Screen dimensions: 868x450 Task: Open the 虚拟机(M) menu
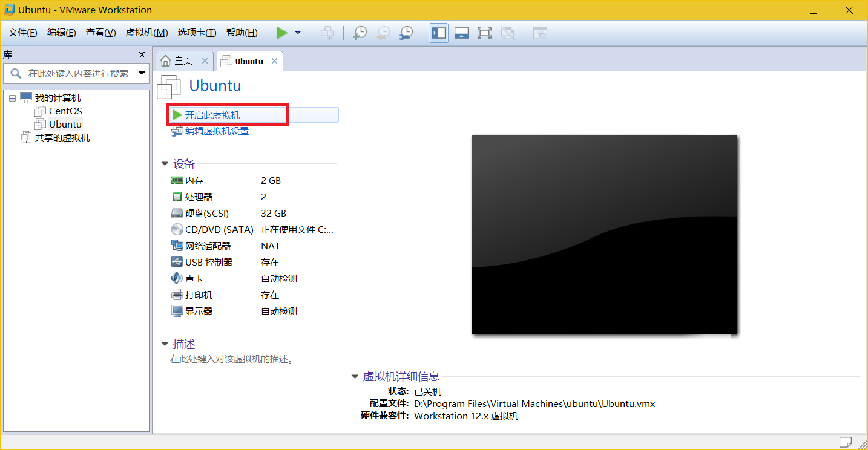146,33
